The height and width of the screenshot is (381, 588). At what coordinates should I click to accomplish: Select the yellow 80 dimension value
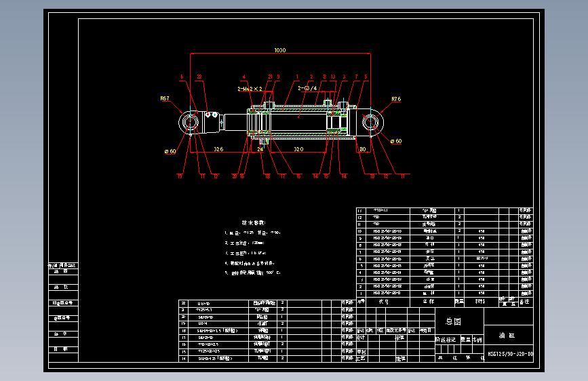point(363,149)
